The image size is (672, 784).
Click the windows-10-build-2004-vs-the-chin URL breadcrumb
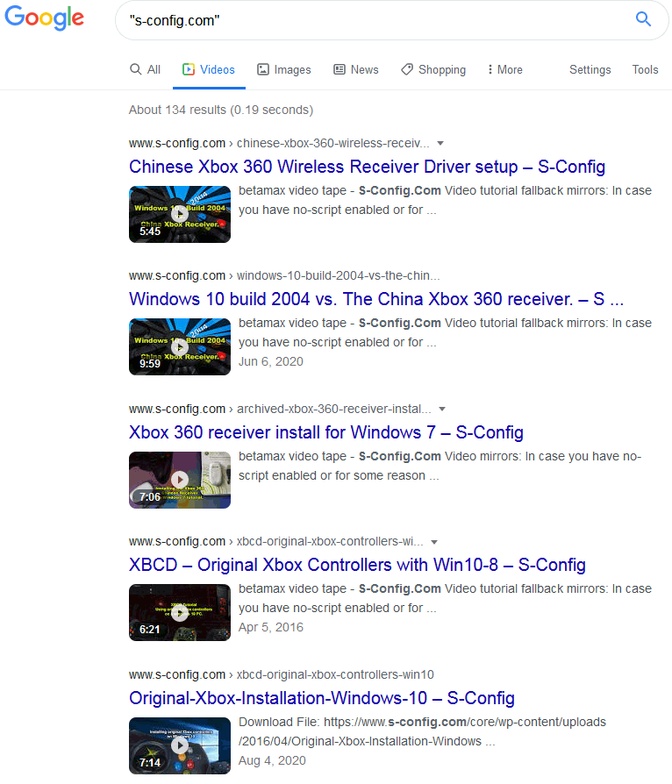tap(284, 275)
